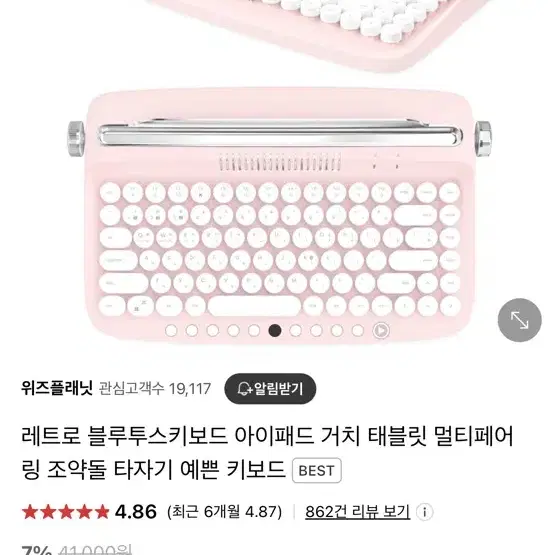
Task: Select the third image pagination dot
Action: pos(212,331)
